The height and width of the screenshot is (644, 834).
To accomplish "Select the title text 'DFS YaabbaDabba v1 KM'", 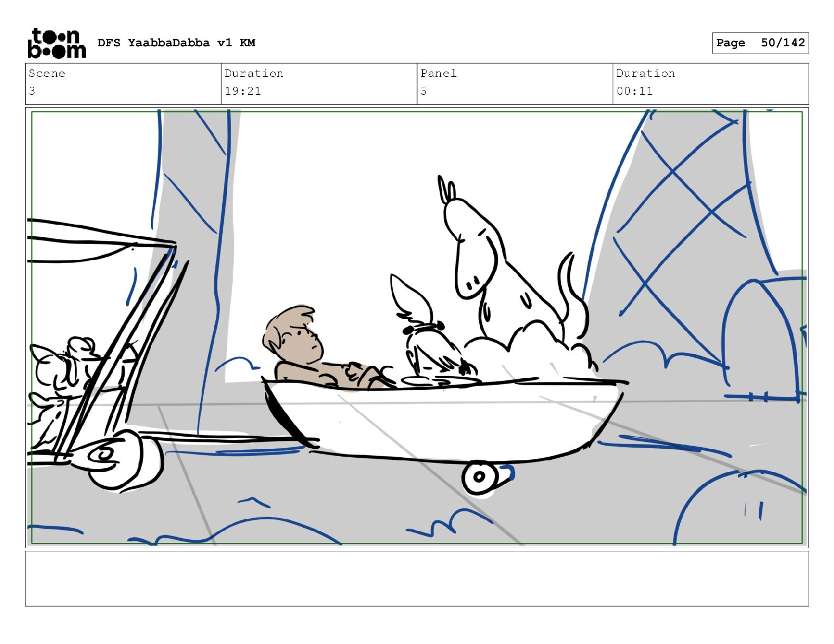I will click(176, 43).
